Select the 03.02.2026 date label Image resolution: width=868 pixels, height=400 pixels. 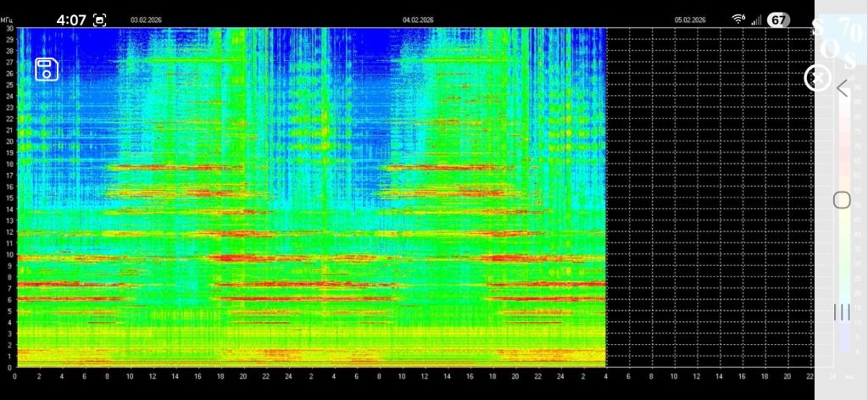coord(146,19)
